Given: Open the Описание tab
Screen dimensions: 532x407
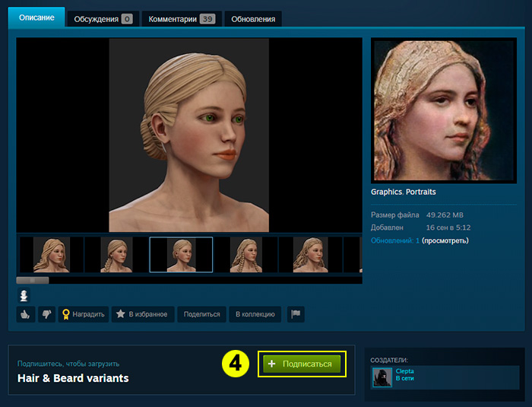Looking at the screenshot, I should tap(36, 17).
